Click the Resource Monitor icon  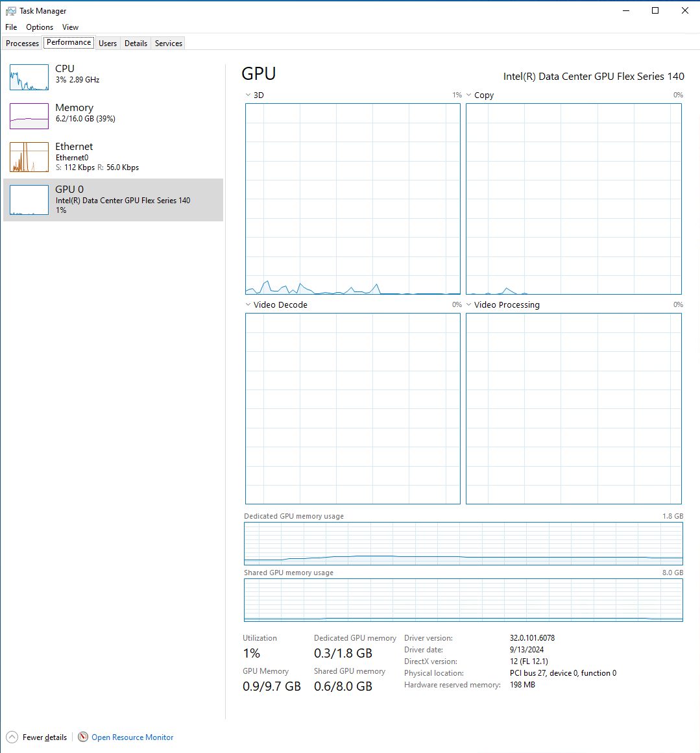[83, 737]
